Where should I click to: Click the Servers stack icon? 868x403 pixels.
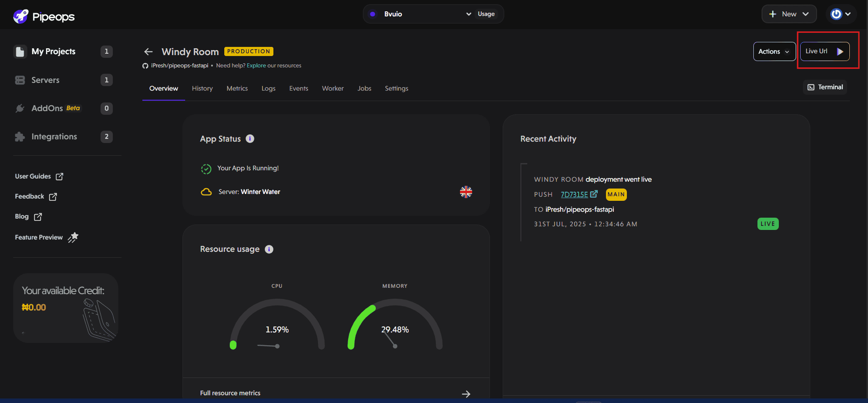coord(20,80)
